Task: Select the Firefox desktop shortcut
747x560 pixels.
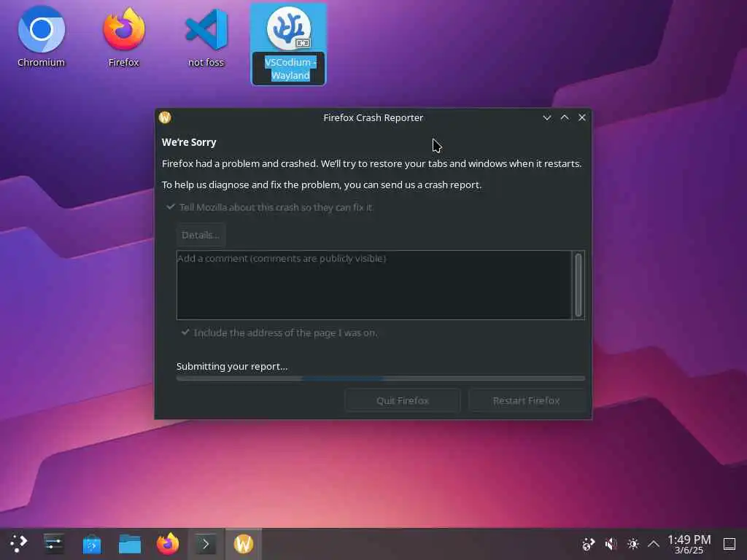Action: [x=124, y=37]
